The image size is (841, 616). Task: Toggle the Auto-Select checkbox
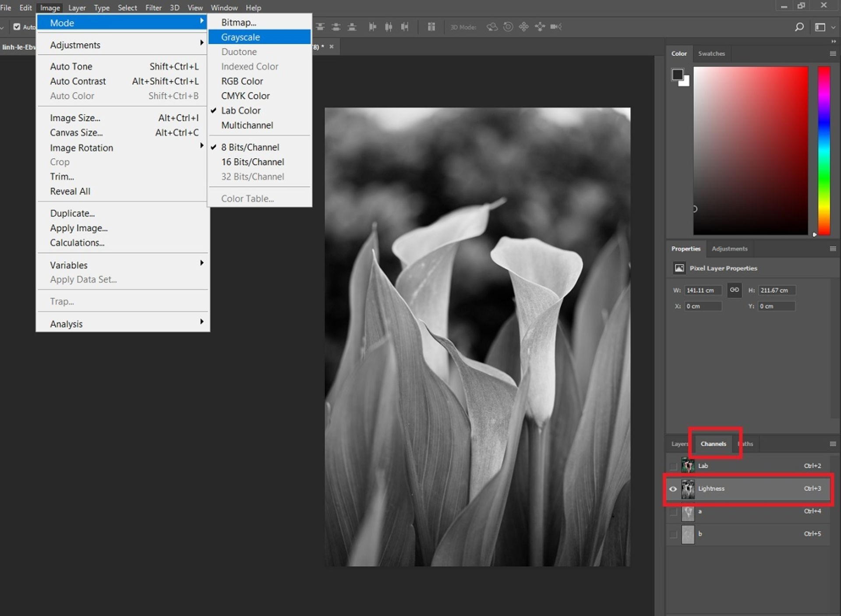(x=17, y=27)
